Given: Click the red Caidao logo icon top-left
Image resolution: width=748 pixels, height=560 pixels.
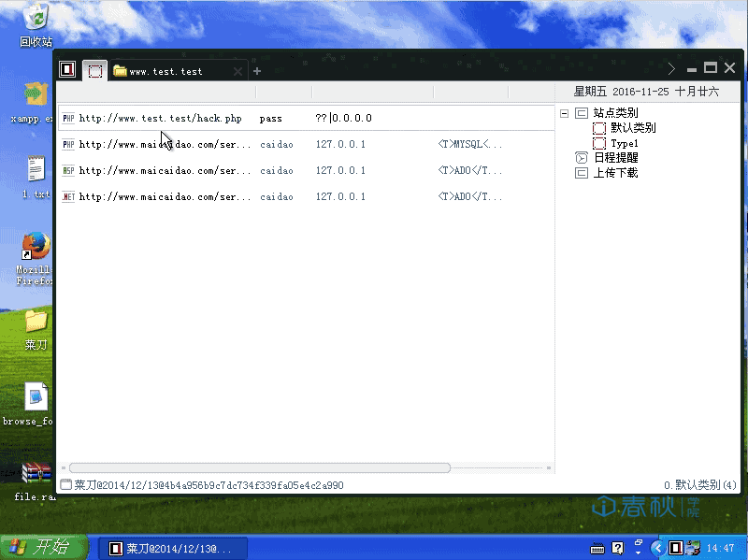Looking at the screenshot, I should 66,68.
